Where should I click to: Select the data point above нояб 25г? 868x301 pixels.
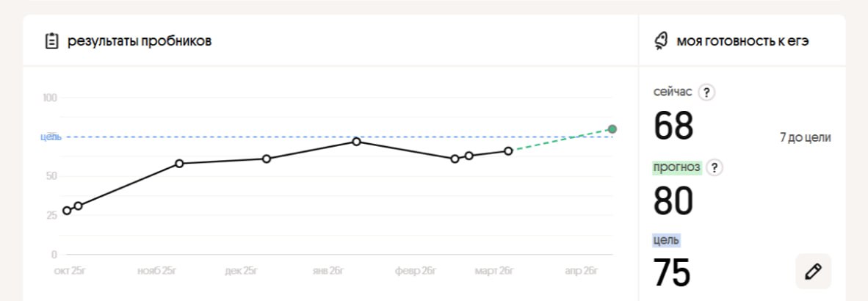tap(179, 164)
